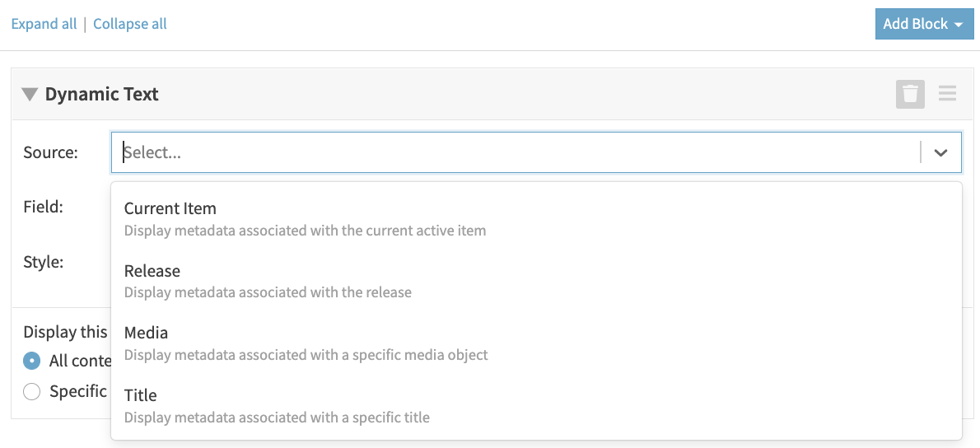Viewport: 980px width, 448px height.
Task: Select the All content radio button
Action: [32, 361]
